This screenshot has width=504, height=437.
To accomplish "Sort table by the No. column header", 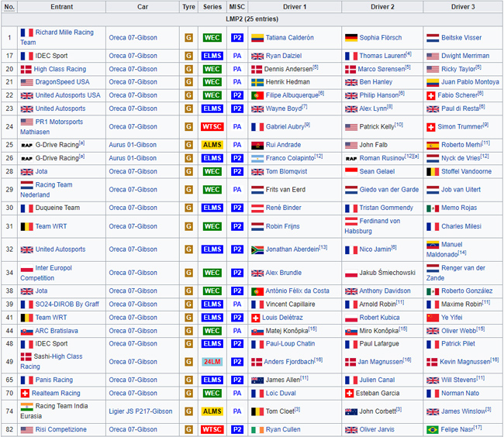I will tap(9, 7).
